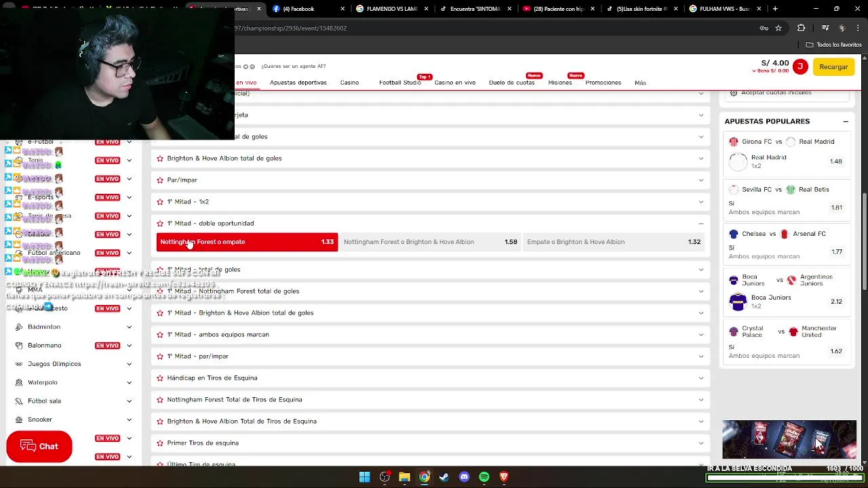The image size is (868, 488).
Task: Open the Apuestas deportivas nav item
Action: [298, 83]
